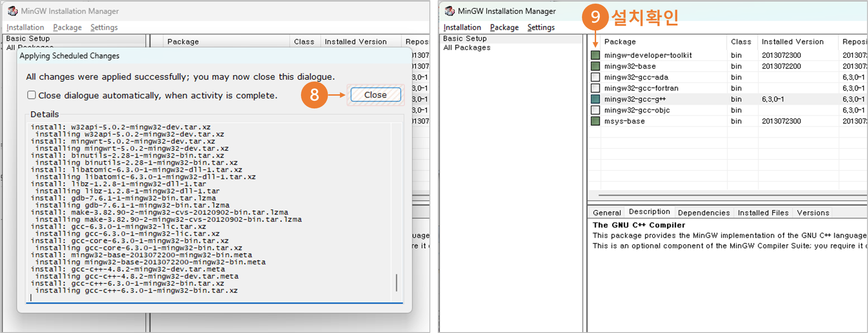Open Package menu in right window
Image resolution: width=868 pixels, height=333 pixels.
[x=504, y=27]
